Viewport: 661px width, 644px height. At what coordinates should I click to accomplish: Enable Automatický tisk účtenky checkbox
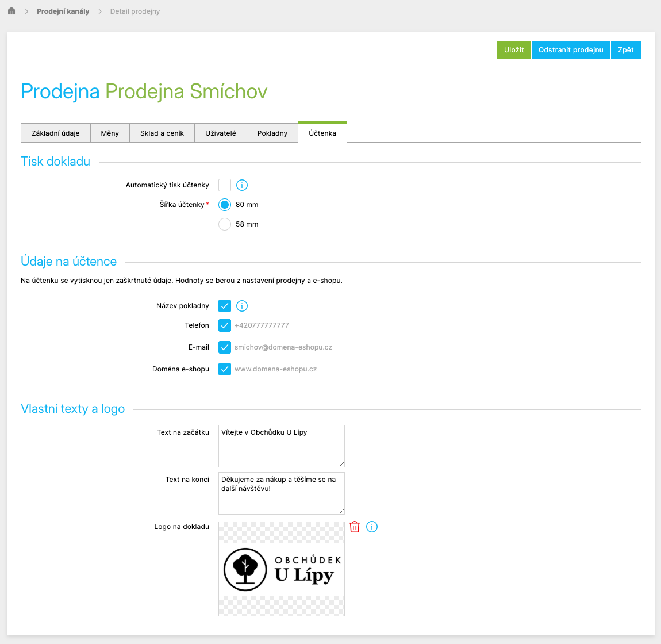(225, 185)
